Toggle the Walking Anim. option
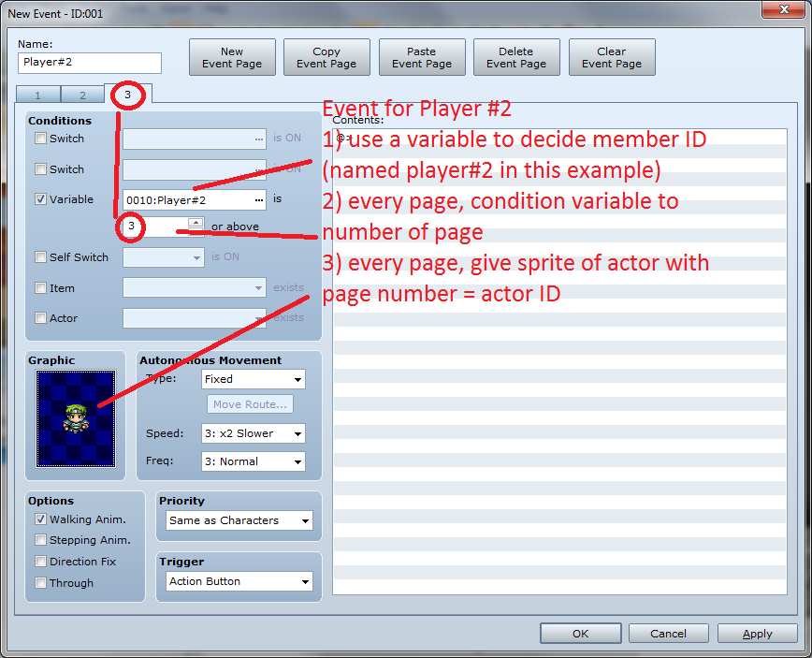 [x=40, y=519]
